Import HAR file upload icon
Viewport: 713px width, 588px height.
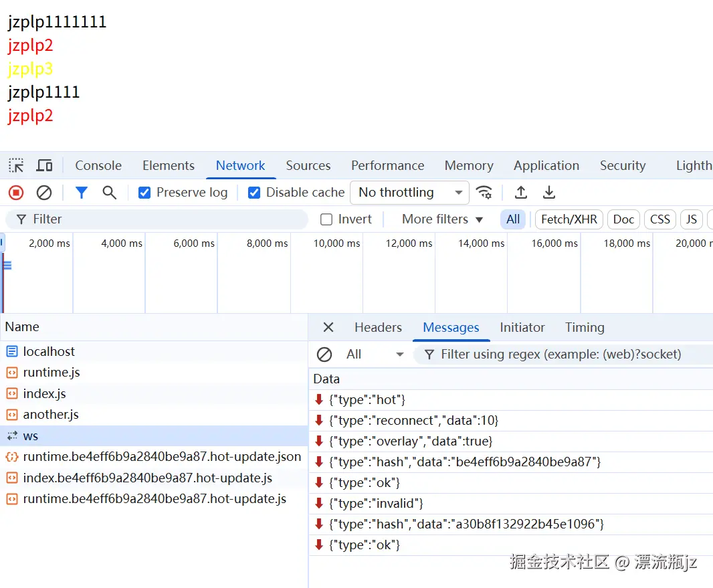pos(521,193)
